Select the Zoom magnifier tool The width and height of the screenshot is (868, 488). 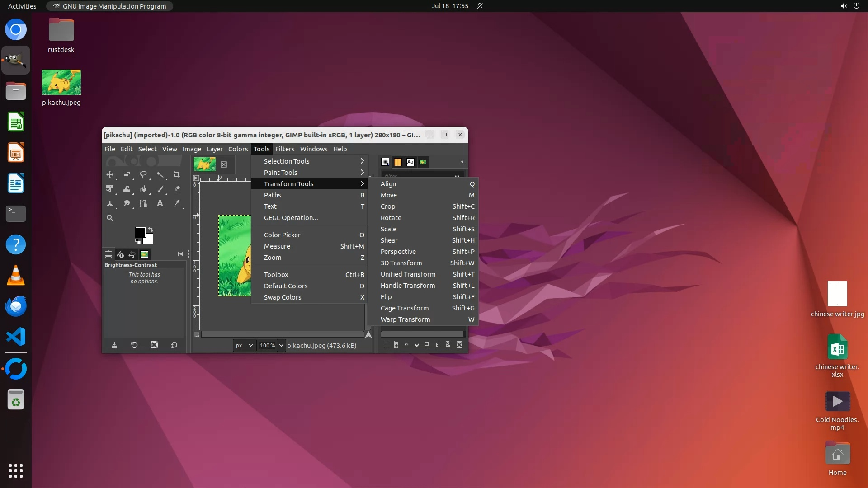click(x=110, y=218)
